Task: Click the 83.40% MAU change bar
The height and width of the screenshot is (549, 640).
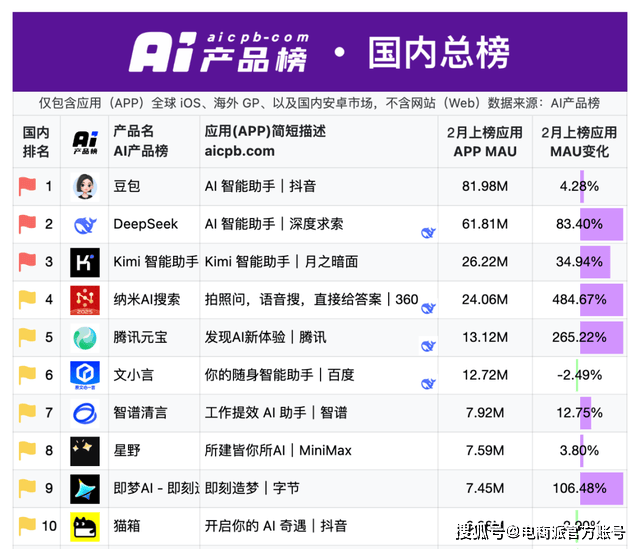Action: click(602, 224)
